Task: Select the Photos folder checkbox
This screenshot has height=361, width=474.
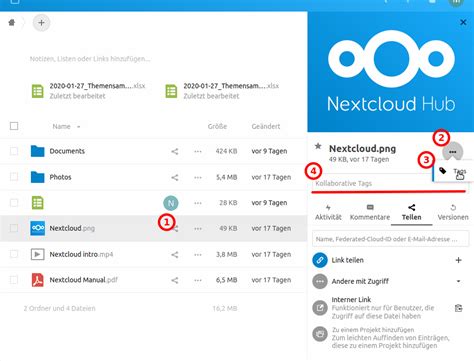Action: (x=14, y=177)
